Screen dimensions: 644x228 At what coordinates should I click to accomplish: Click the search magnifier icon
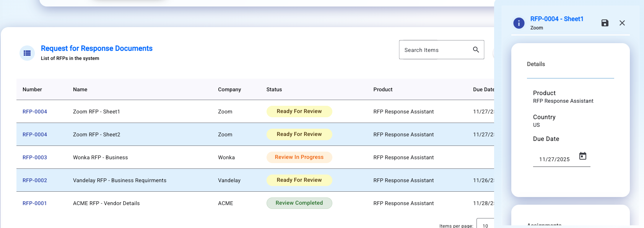476,50
